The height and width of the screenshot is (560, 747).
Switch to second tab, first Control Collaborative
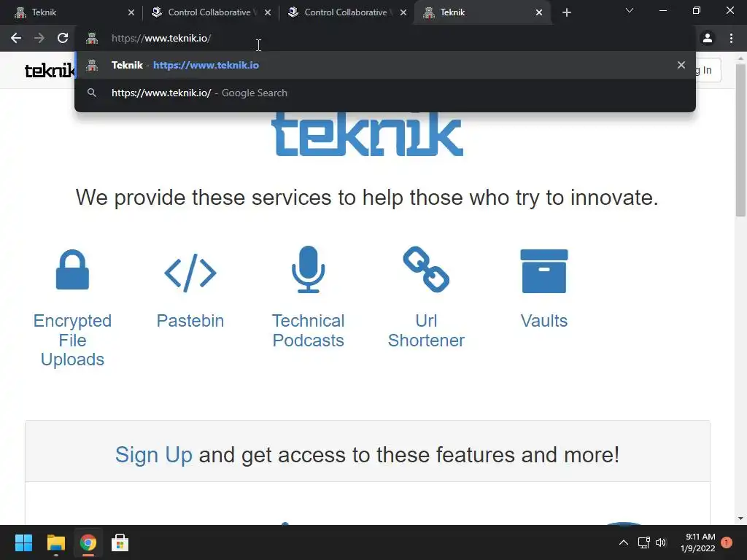click(x=209, y=12)
